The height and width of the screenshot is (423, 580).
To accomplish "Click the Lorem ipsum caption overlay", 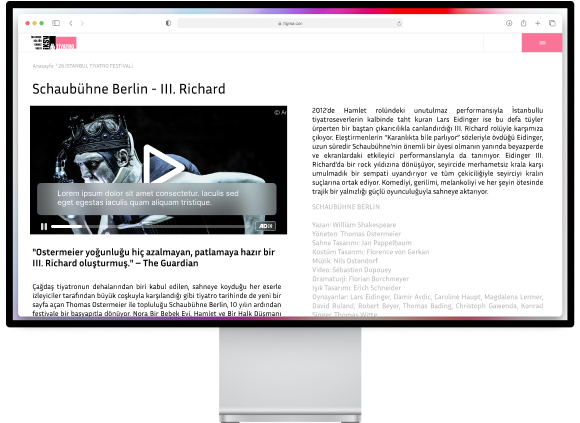I will tap(157, 199).
